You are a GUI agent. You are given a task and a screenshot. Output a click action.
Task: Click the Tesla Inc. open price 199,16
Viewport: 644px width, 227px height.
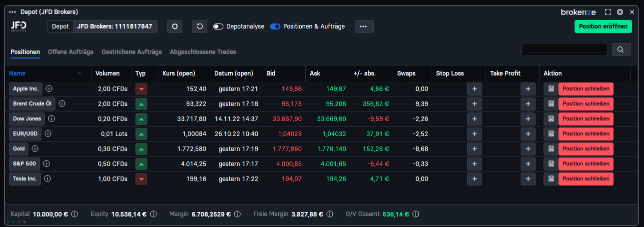[x=195, y=178]
